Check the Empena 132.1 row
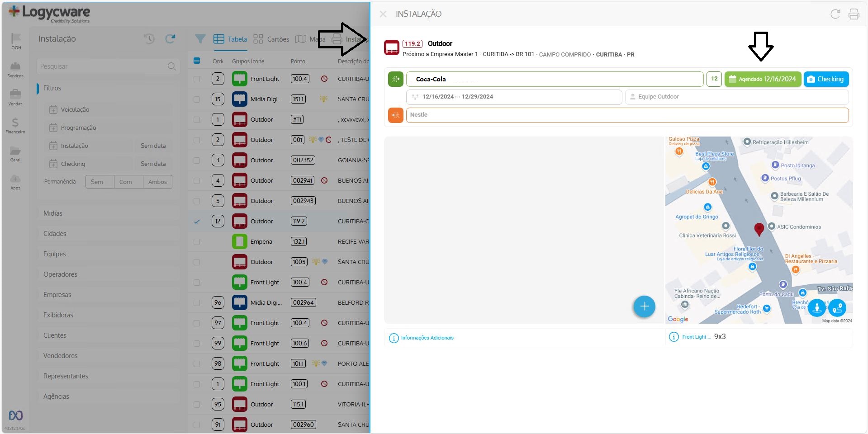This screenshot has width=868, height=434. [x=197, y=241]
